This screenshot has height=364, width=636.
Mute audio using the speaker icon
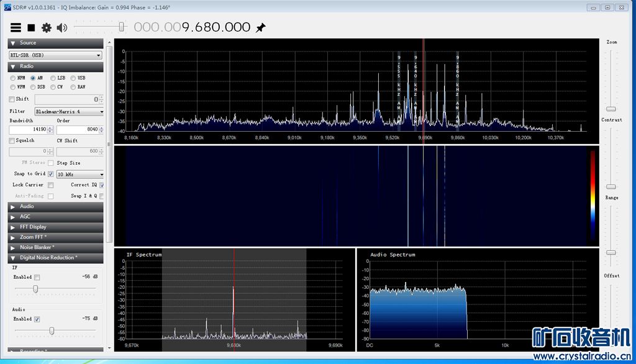click(x=61, y=27)
